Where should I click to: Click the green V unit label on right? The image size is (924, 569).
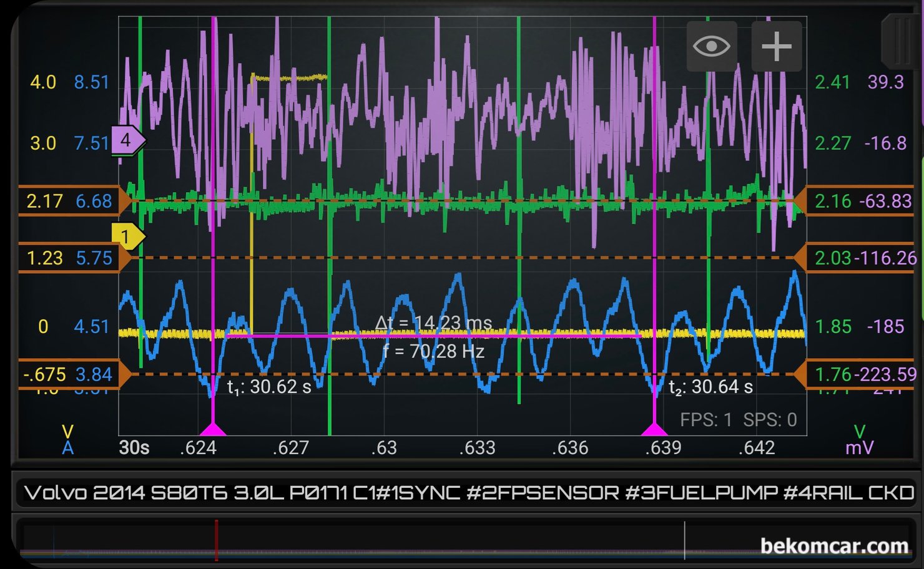(x=860, y=432)
